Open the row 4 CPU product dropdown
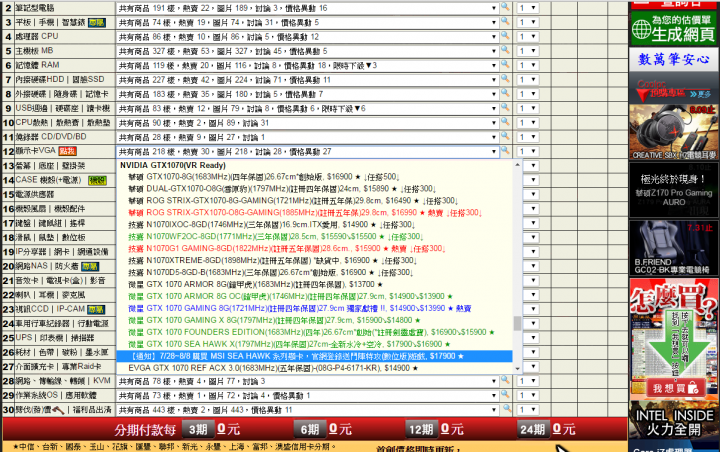Screen dimensions: 720x452 [307, 37]
